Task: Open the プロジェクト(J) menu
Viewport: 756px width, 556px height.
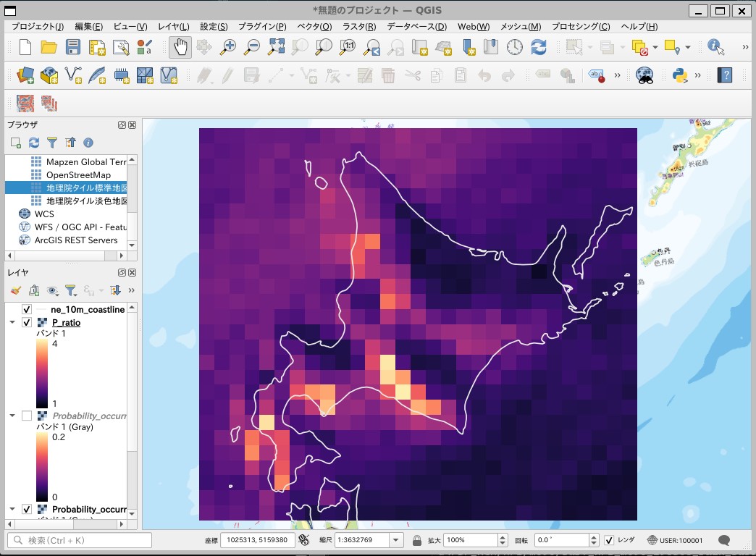Action: pyautogui.click(x=38, y=27)
